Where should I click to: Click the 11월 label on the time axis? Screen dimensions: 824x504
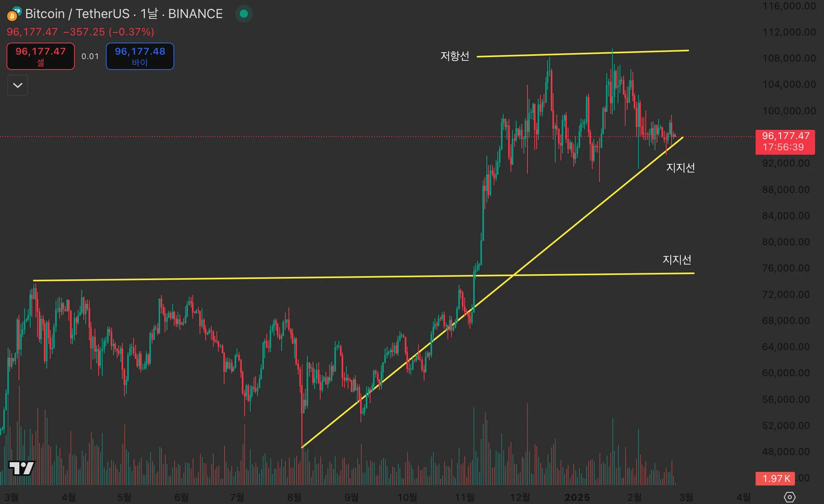tap(464, 497)
